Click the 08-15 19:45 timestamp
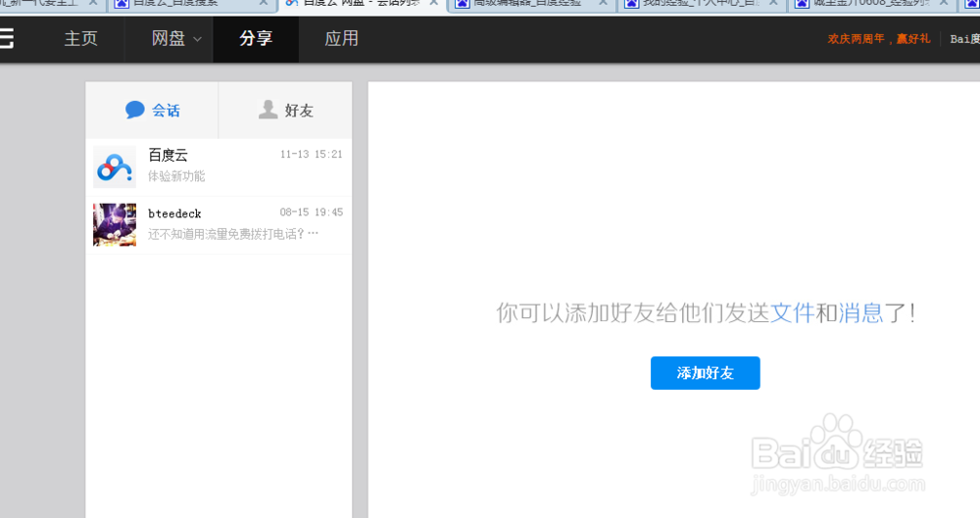 click(x=312, y=212)
